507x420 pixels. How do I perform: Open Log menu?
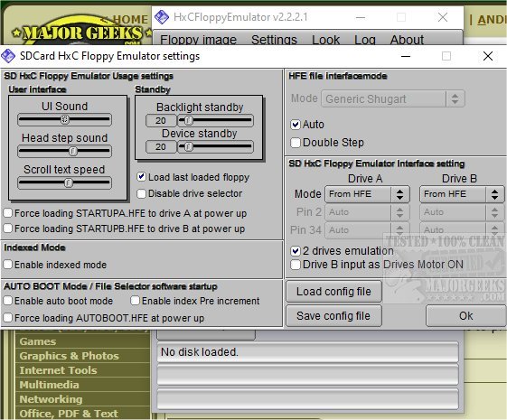click(x=365, y=40)
